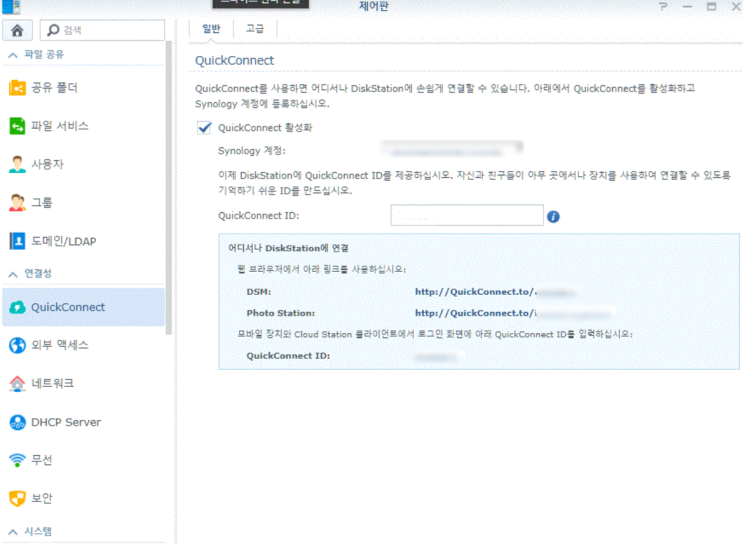Select 파일 서비스 in sidebar

point(83,126)
